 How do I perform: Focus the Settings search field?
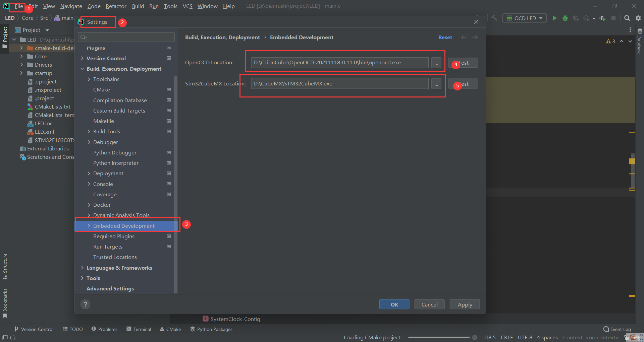point(126,37)
